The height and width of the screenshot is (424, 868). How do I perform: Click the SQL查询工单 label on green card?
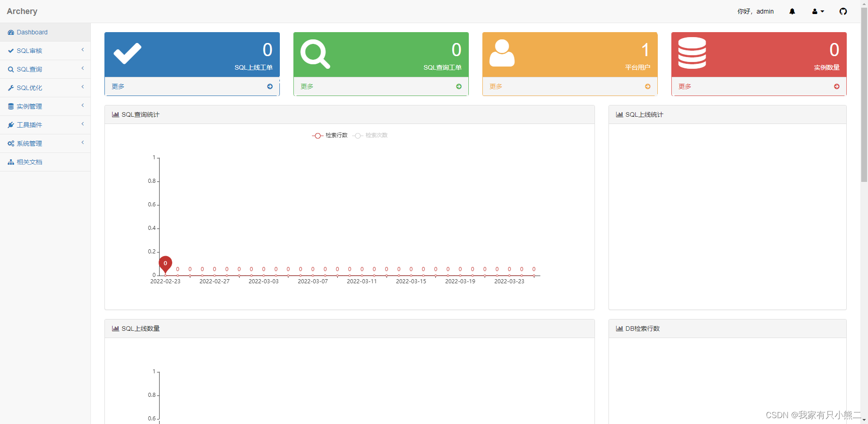(x=443, y=67)
